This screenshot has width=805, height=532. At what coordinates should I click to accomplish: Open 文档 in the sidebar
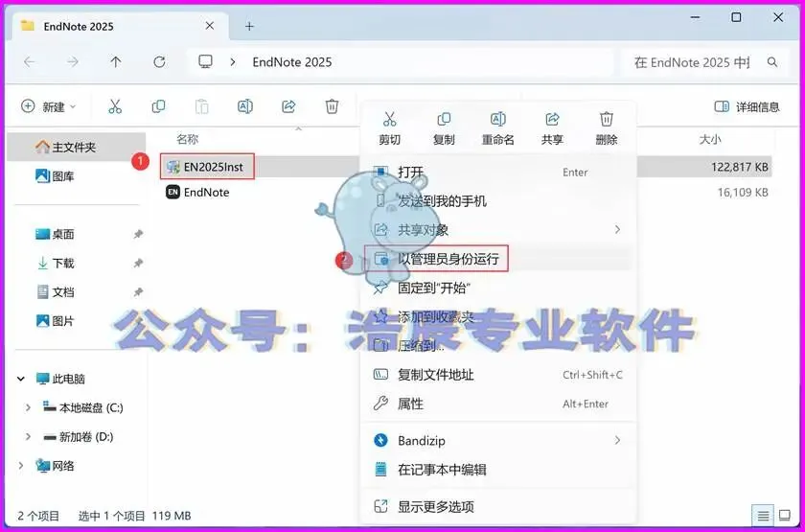pyautogui.click(x=55, y=292)
